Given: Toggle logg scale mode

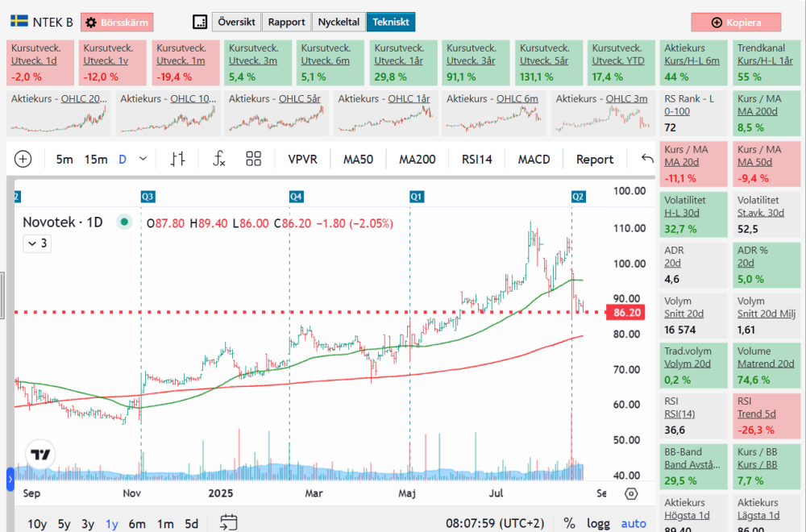Looking at the screenshot, I should 598,523.
